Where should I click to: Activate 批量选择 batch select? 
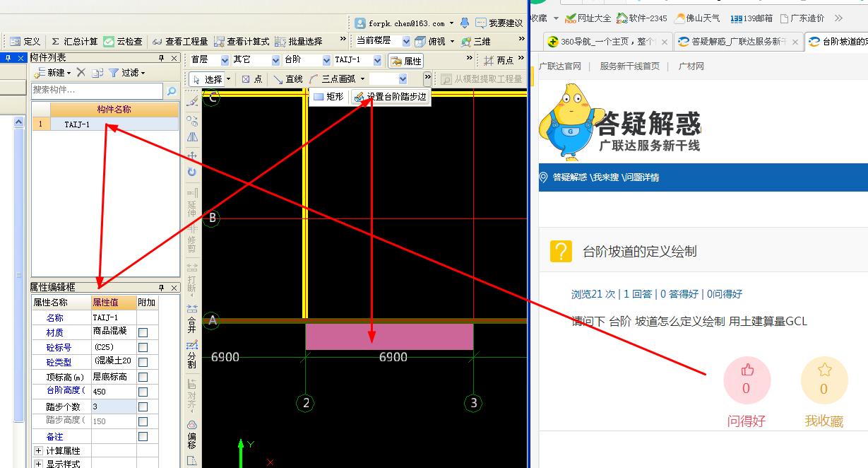299,42
